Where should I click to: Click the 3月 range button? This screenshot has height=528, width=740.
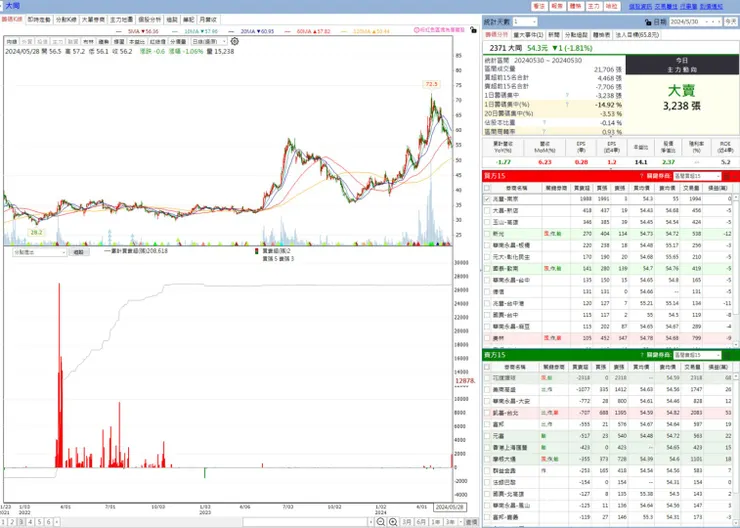click(407, 522)
